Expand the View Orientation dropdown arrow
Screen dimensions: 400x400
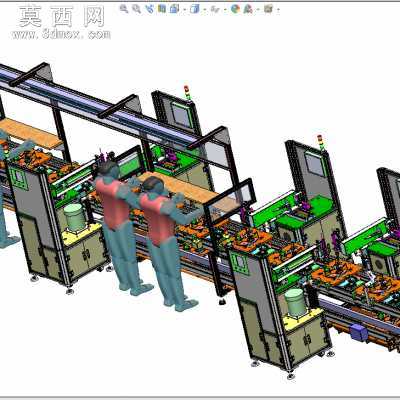pyautogui.click(x=185, y=10)
